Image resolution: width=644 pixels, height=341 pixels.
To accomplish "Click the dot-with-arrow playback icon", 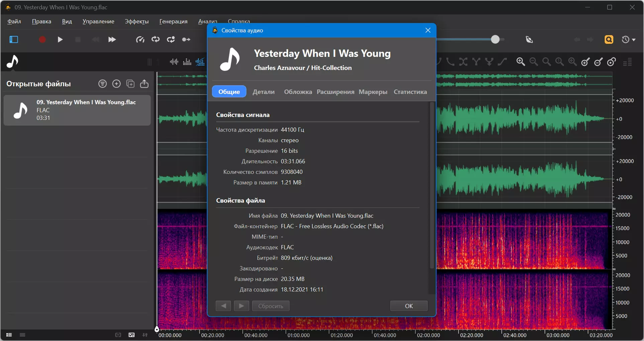I will [186, 39].
